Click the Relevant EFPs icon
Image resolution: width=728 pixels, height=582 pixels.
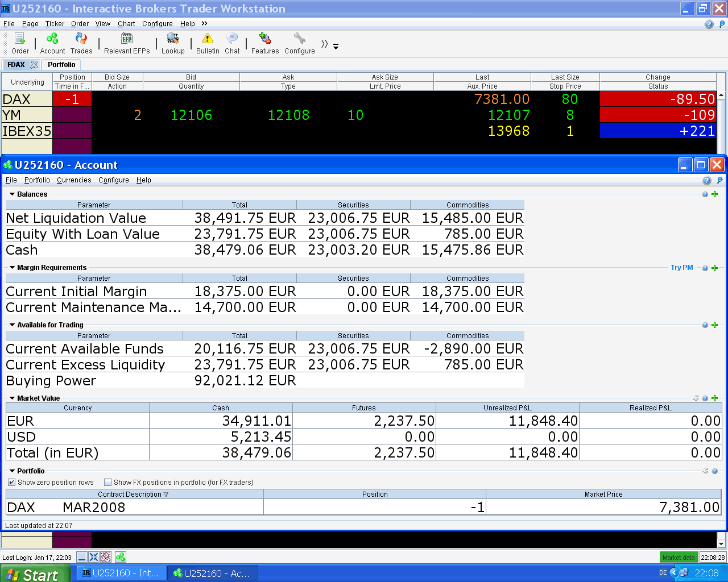(x=127, y=39)
